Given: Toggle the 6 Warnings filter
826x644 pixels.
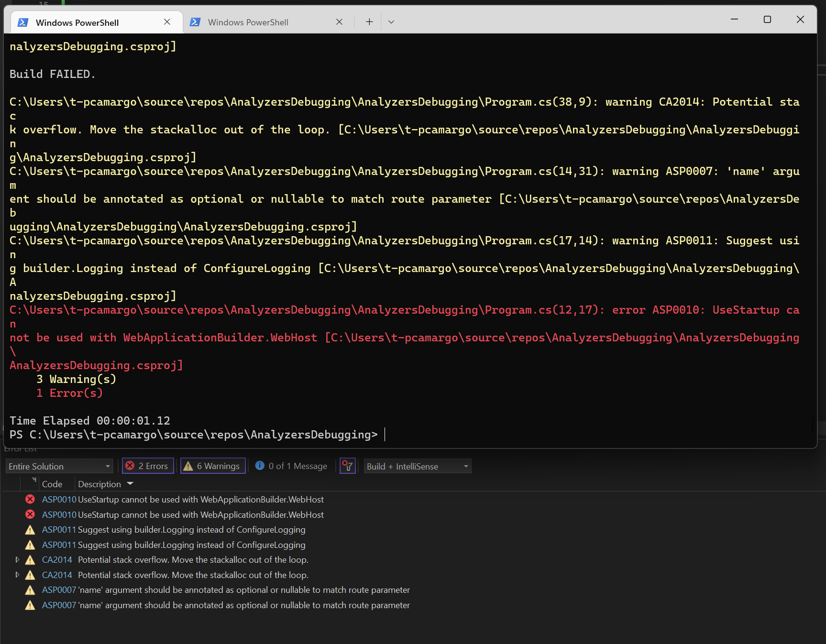Looking at the screenshot, I should (213, 466).
